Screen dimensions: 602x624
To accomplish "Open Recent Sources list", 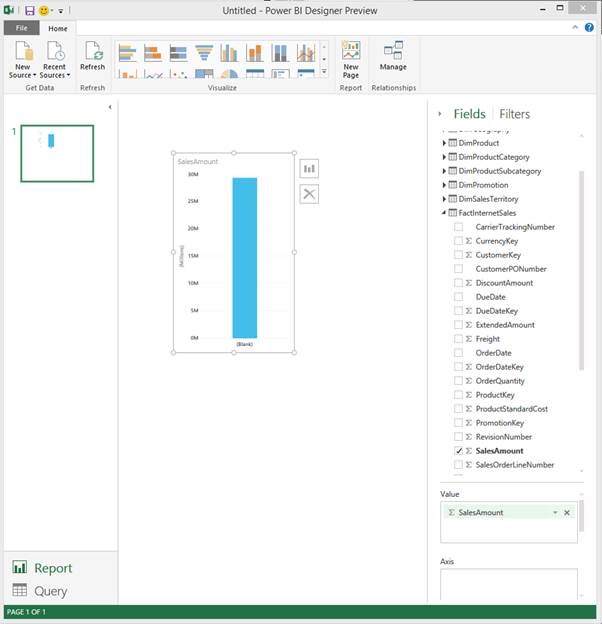I will 55,60.
